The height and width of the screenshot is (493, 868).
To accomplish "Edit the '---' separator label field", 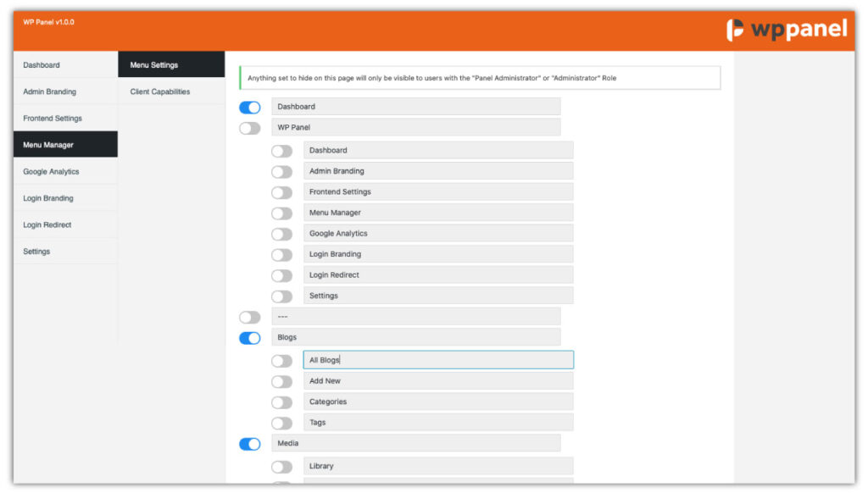I will tap(415, 316).
